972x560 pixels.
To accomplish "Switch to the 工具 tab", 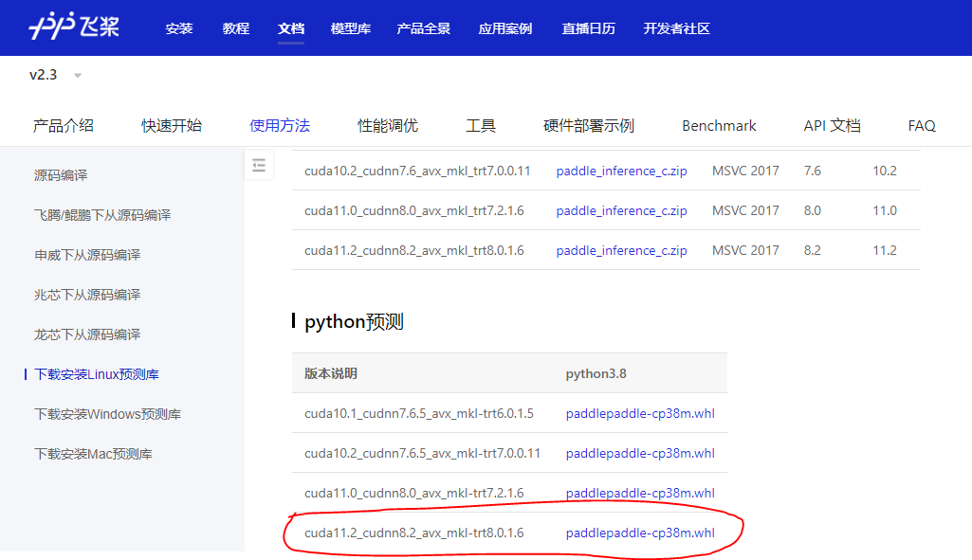I will (481, 126).
